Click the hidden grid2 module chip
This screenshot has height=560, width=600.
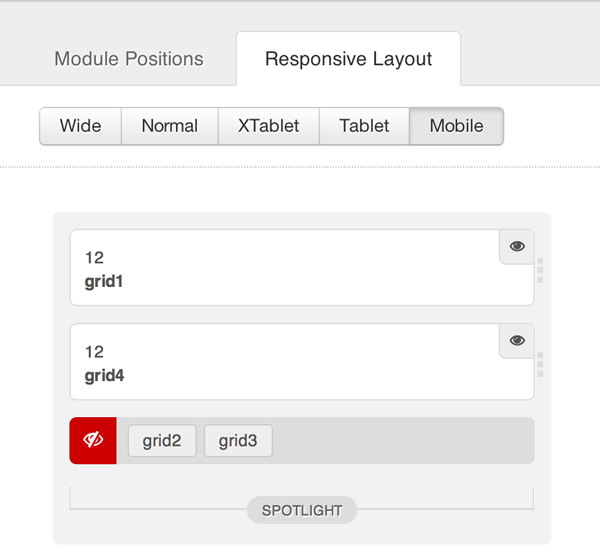coord(162,440)
